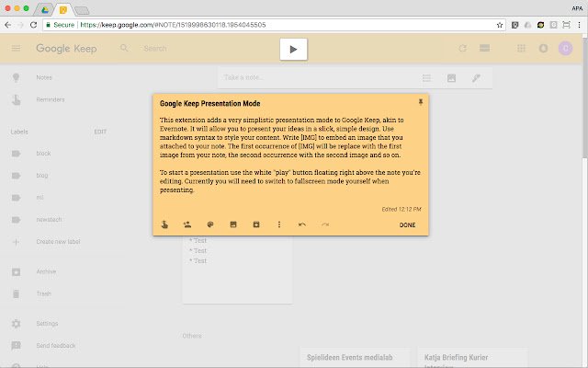Click the search magnifier icon
Viewport: 588px width, 368px height.
click(x=124, y=48)
